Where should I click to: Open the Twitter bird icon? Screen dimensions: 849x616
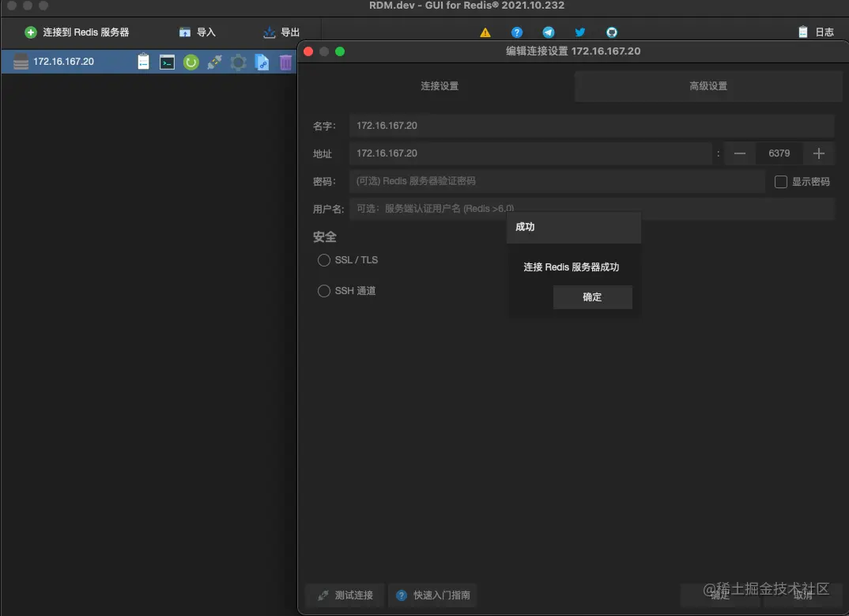point(580,32)
